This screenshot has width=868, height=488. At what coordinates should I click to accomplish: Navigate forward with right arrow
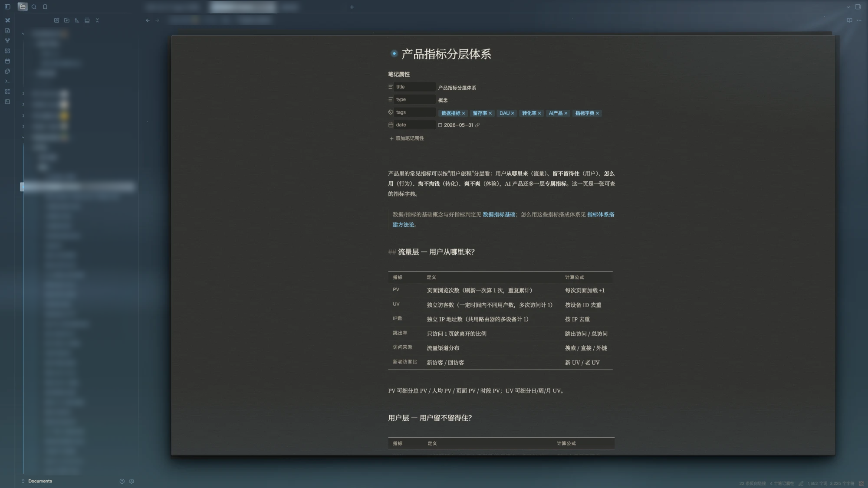pyautogui.click(x=158, y=20)
